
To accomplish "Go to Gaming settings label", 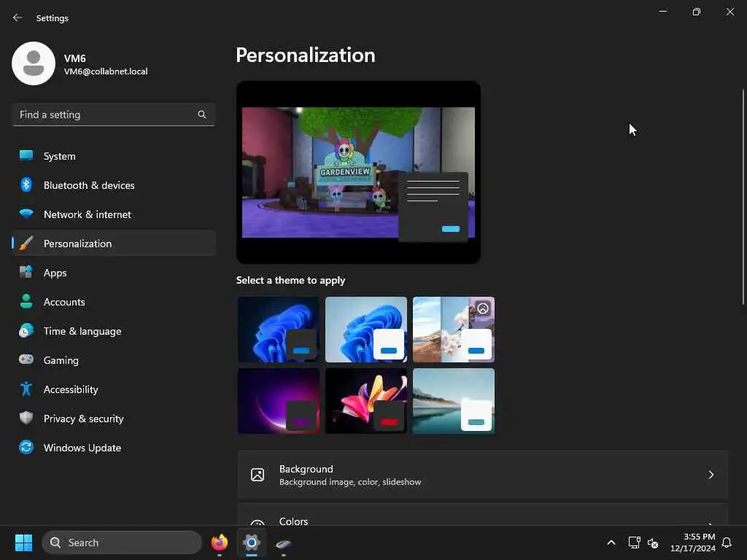I will pyautogui.click(x=61, y=360).
